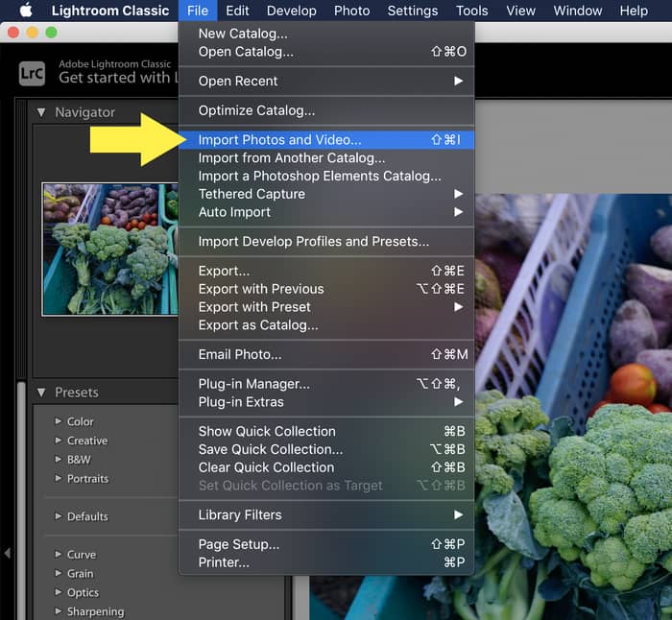Image resolution: width=672 pixels, height=620 pixels.
Task: Open the Photo menu
Action: click(x=352, y=11)
